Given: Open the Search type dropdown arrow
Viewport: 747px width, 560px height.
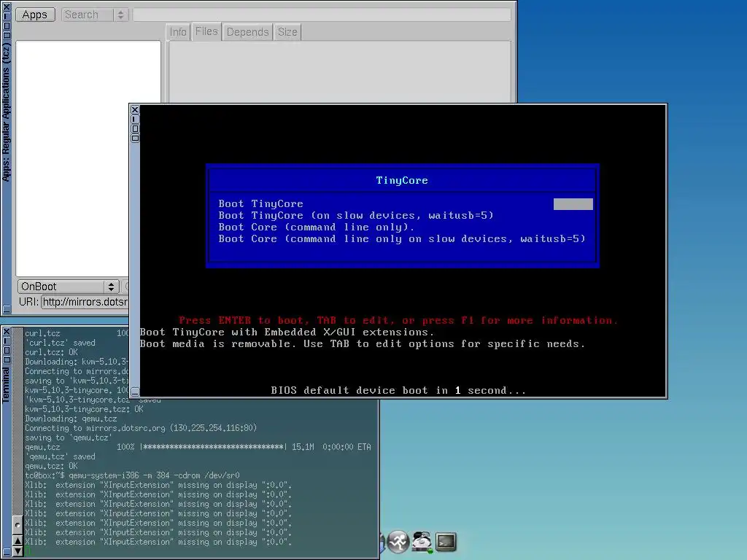Looking at the screenshot, I should [120, 15].
